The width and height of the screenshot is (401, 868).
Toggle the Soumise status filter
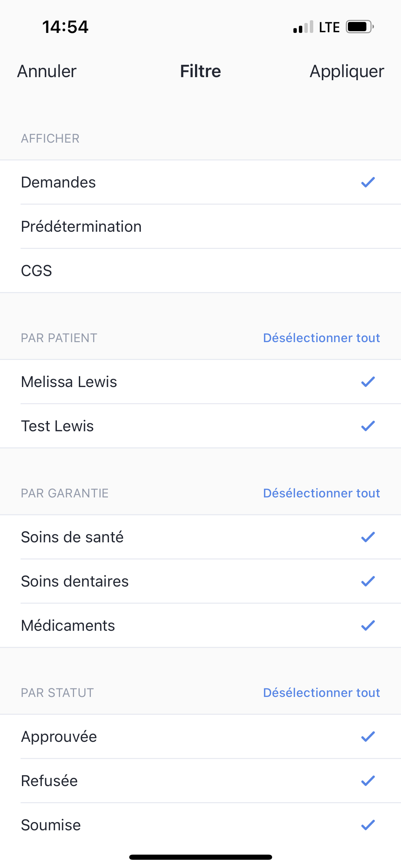[51, 825]
